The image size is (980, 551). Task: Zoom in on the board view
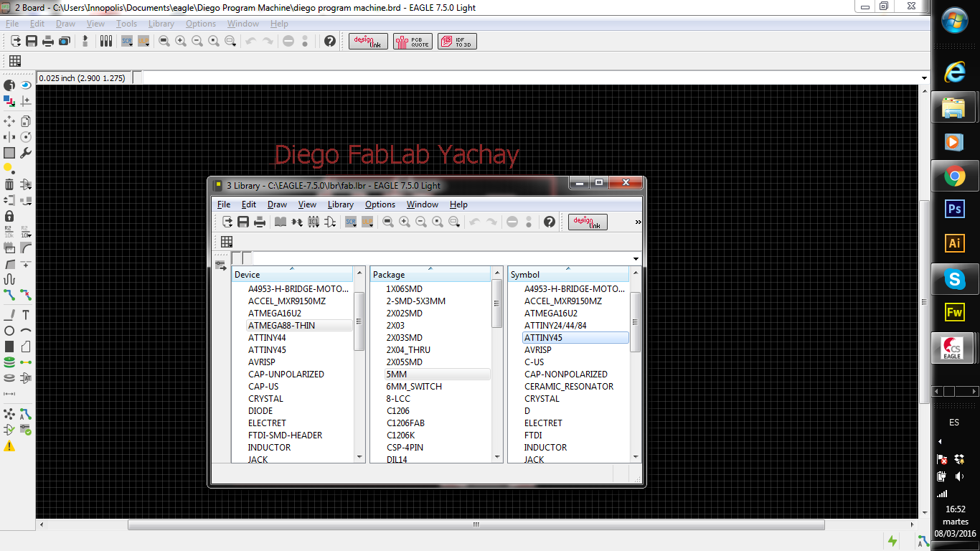pyautogui.click(x=181, y=42)
